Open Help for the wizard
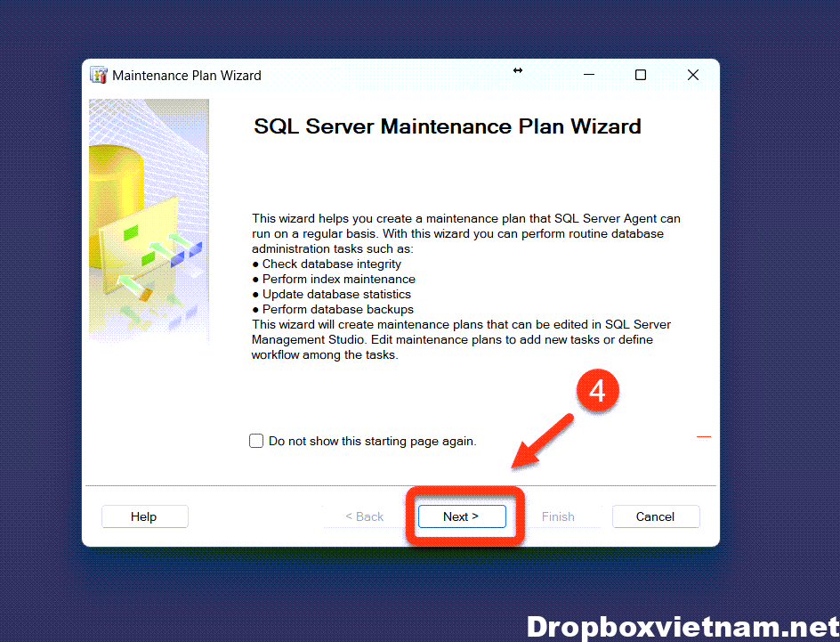The image size is (840, 642). pos(144,516)
